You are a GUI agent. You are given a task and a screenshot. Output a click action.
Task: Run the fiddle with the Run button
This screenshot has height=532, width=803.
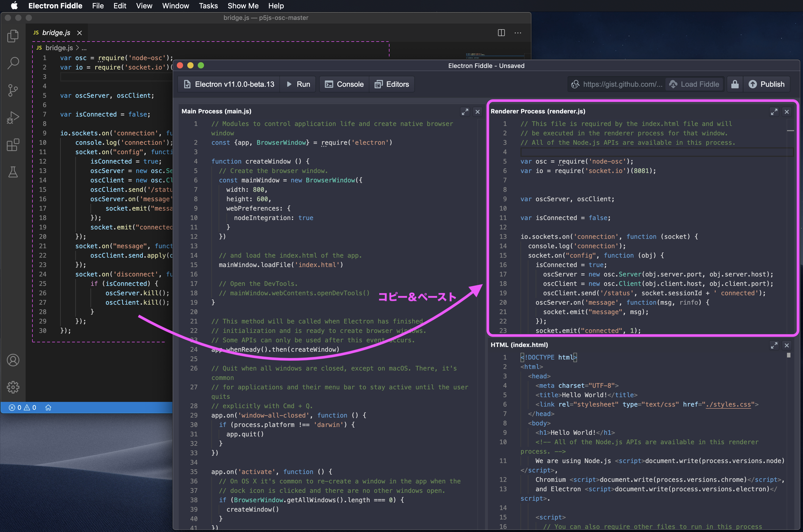pyautogui.click(x=298, y=84)
